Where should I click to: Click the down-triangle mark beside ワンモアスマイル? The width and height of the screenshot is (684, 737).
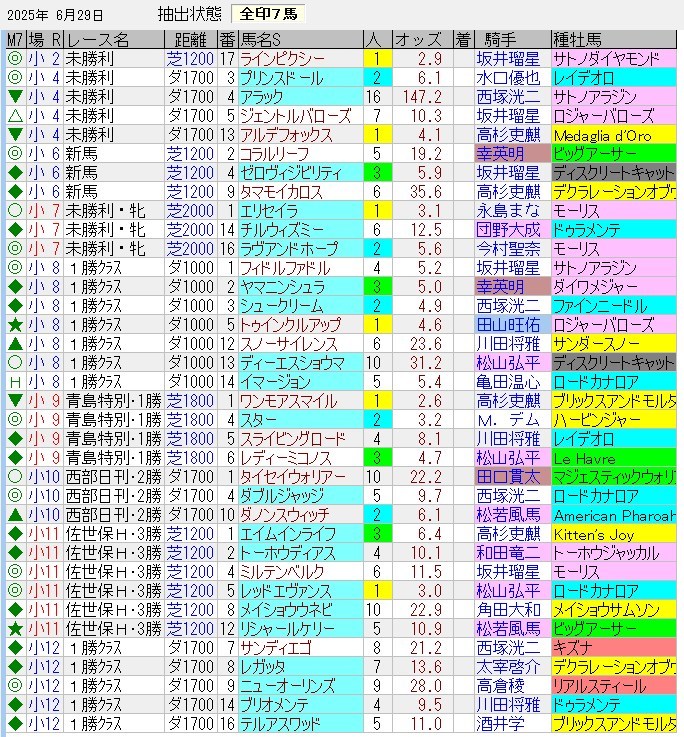coord(16,400)
